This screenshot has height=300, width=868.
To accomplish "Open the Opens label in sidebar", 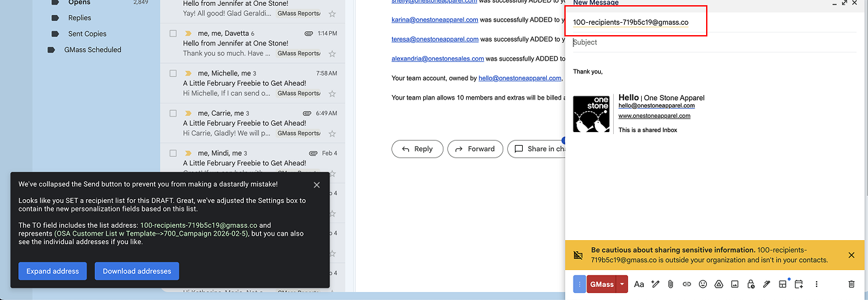I will [79, 3].
